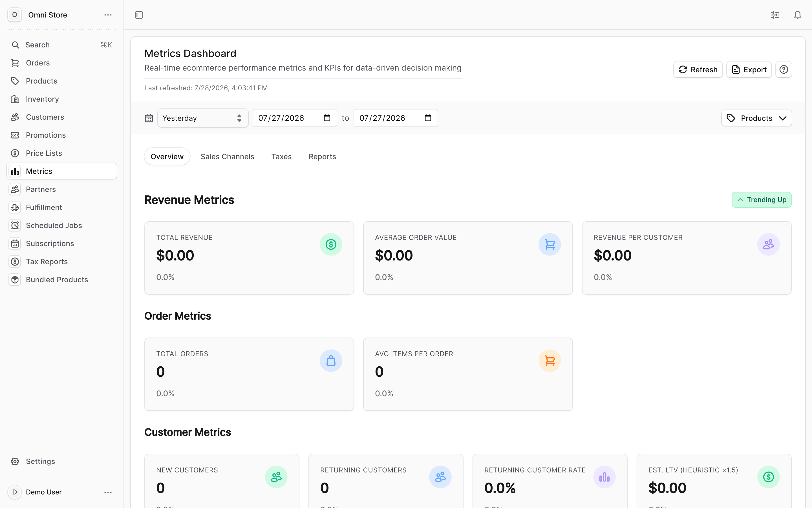Open Price Lists
This screenshot has height=508, width=812.
pos(62,153)
